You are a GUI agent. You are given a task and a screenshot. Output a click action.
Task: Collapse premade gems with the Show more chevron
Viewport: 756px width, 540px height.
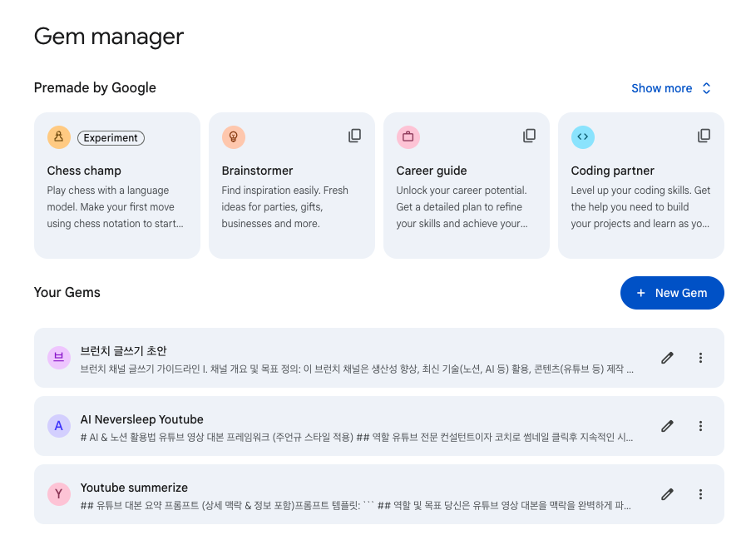coord(705,88)
